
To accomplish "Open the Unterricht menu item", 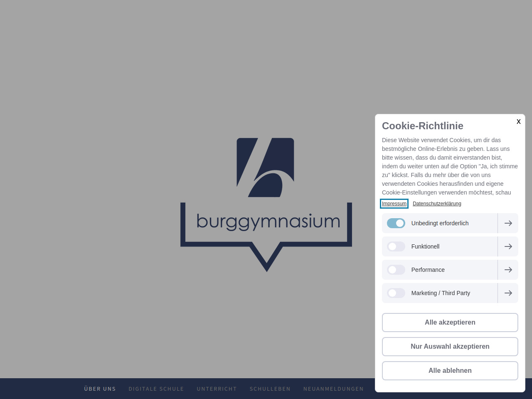I will [217, 389].
